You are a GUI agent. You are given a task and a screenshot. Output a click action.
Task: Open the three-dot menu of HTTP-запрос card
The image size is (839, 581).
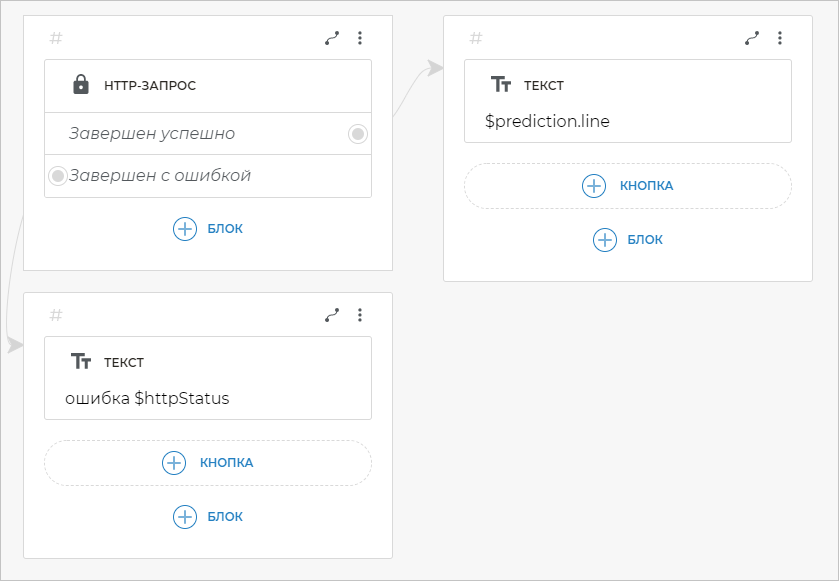click(360, 38)
